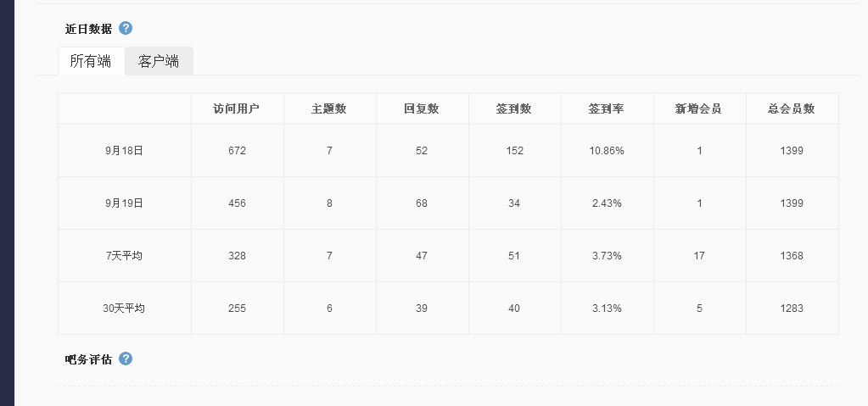The width and height of the screenshot is (868, 406).
Task: Switch to the 客户端 tab
Action: pyautogui.click(x=159, y=61)
